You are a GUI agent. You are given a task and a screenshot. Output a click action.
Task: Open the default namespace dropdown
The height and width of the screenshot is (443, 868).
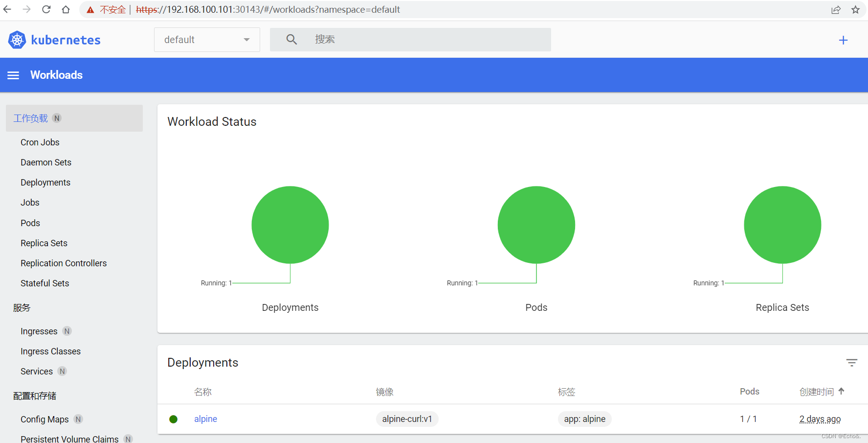coord(207,40)
